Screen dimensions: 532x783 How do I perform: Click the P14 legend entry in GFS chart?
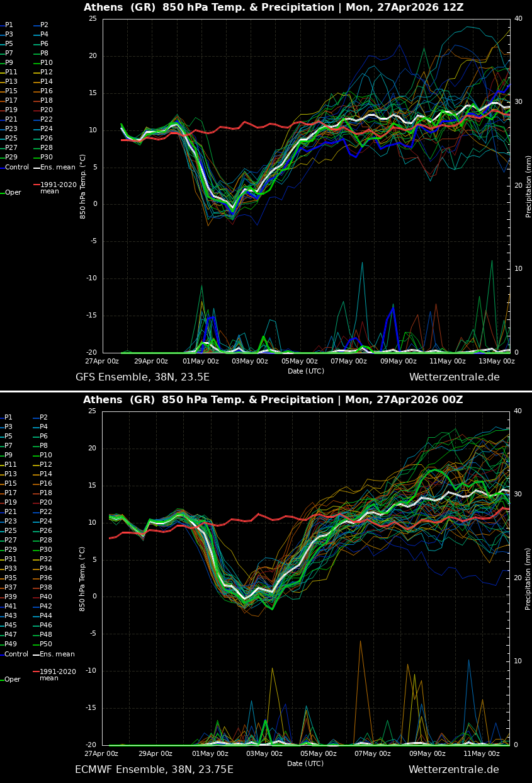46,82
